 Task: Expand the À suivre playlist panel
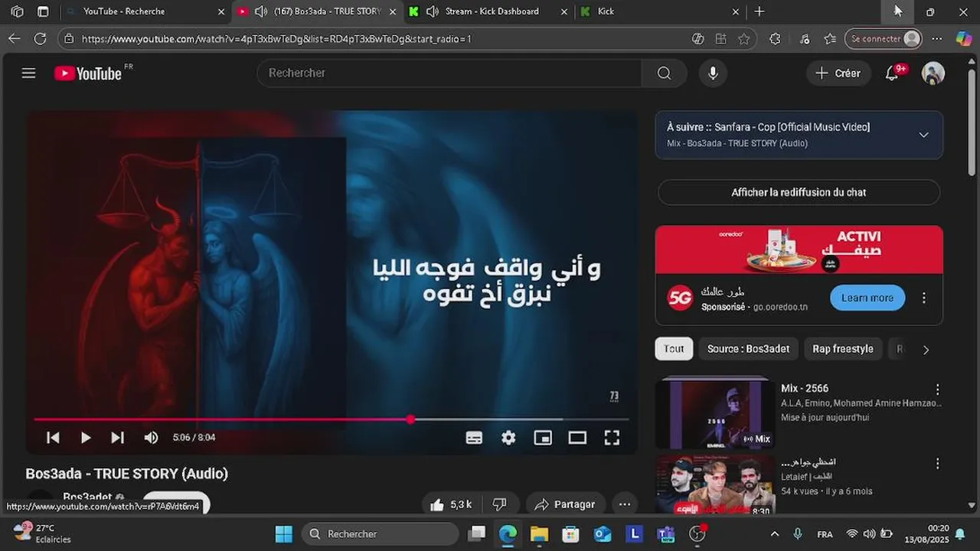[924, 135]
